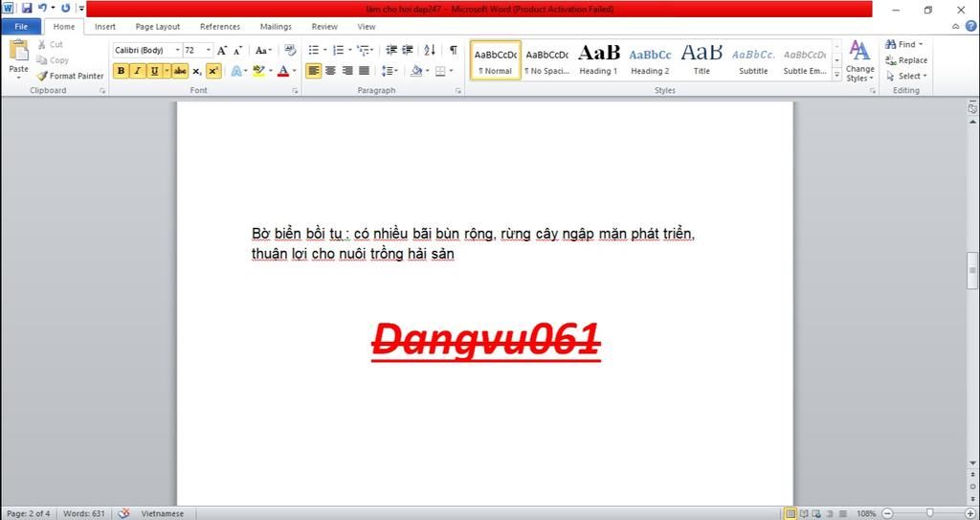Open the Change Case Aa dropdown
This screenshot has width=980, height=520.
tap(263, 50)
